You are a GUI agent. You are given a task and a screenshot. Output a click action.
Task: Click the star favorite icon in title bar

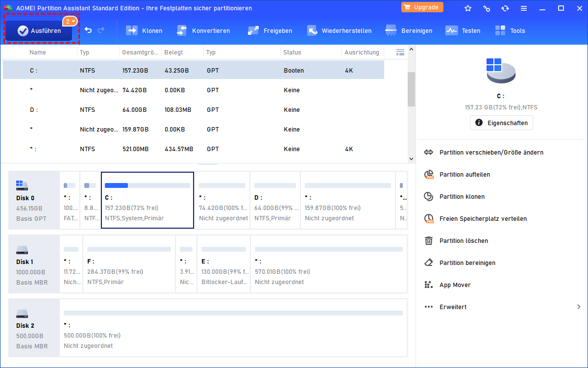468,8
